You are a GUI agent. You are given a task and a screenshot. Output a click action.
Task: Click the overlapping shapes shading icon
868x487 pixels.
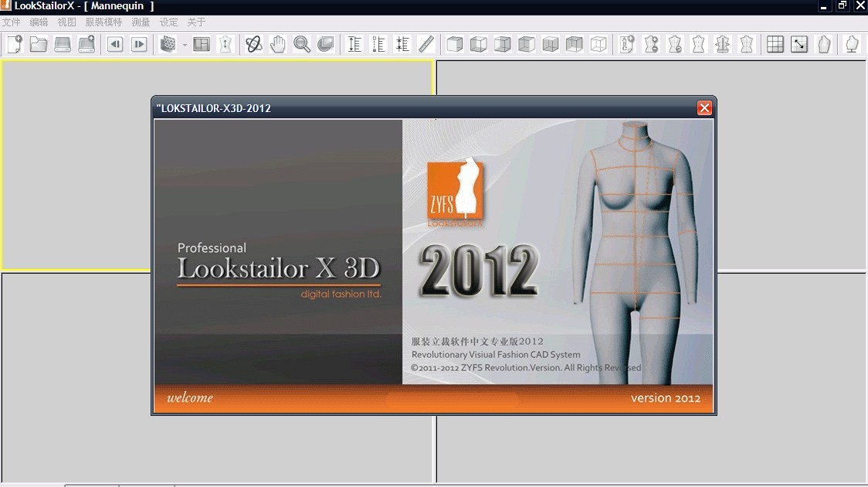click(326, 44)
